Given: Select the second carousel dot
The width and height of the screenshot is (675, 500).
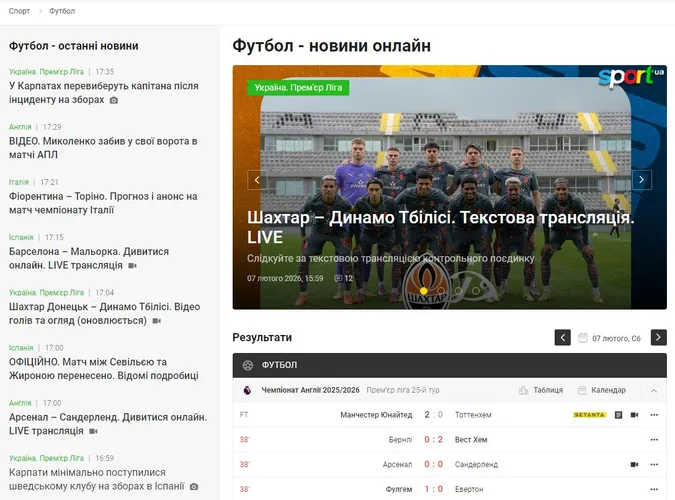Looking at the screenshot, I should point(441,291).
